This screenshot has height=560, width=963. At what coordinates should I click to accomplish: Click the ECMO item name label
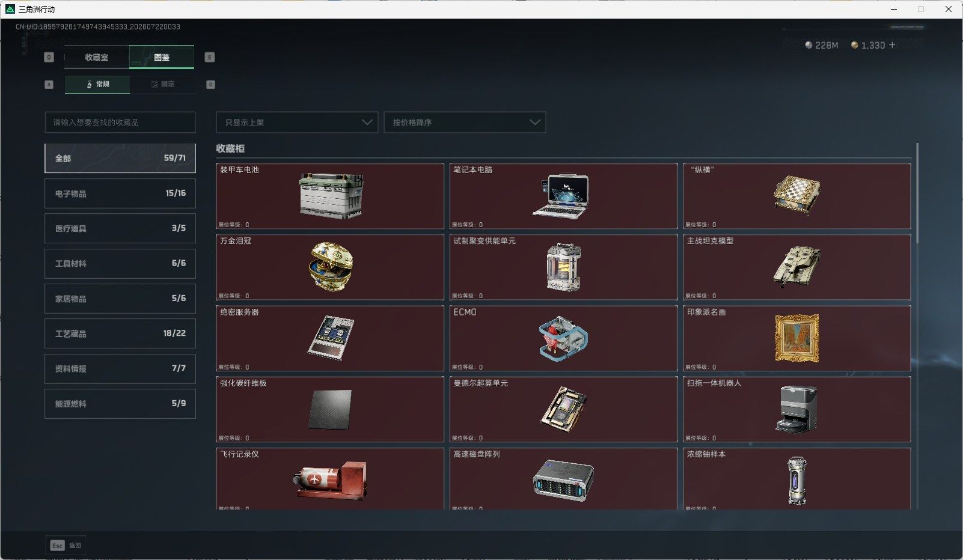465,312
